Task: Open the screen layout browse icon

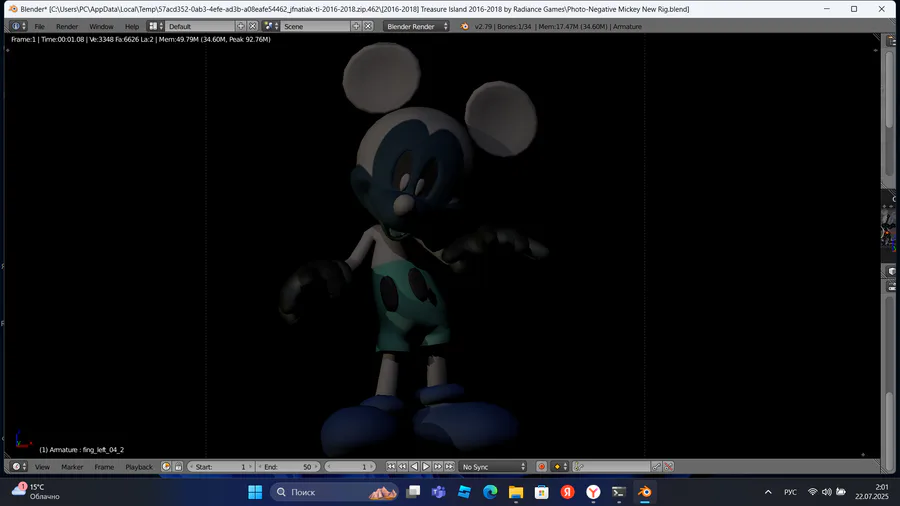Action: pos(156,26)
